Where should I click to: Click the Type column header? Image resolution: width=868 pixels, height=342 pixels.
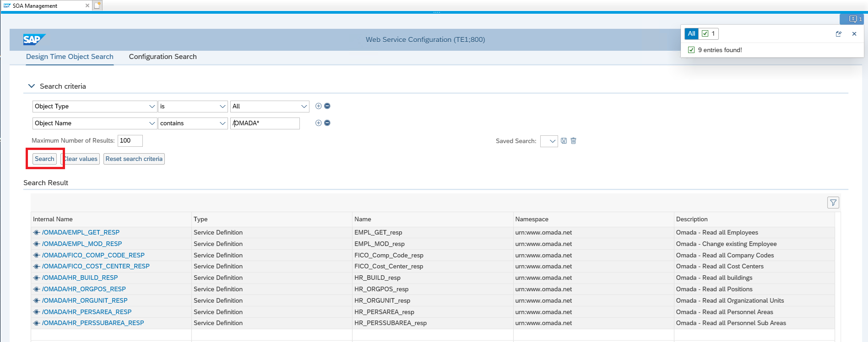[272, 219]
